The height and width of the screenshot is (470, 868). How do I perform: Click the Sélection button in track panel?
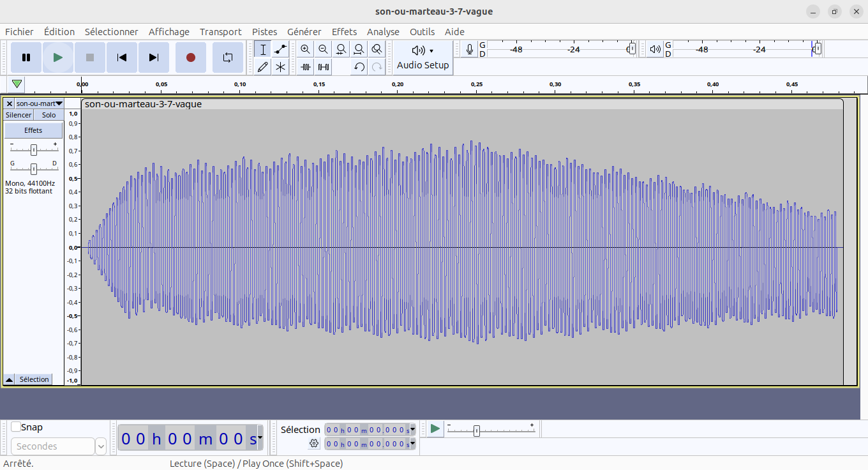[34, 379]
